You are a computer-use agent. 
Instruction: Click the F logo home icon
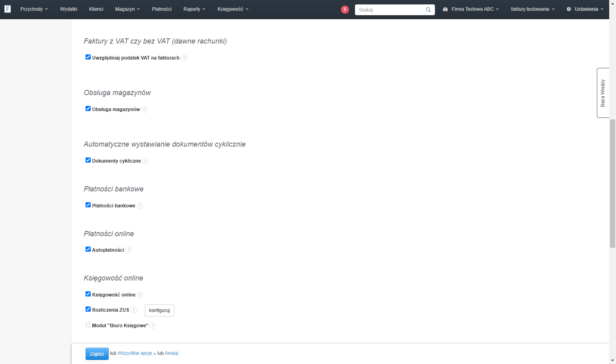8,9
